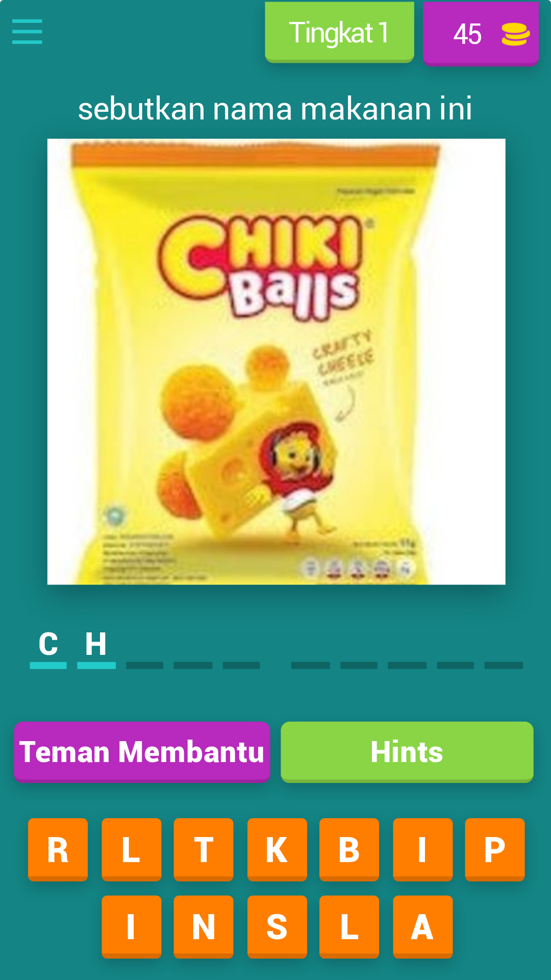This screenshot has width=551, height=980.
Task: Pick the I tile in the bottom row
Action: pyautogui.click(x=132, y=927)
